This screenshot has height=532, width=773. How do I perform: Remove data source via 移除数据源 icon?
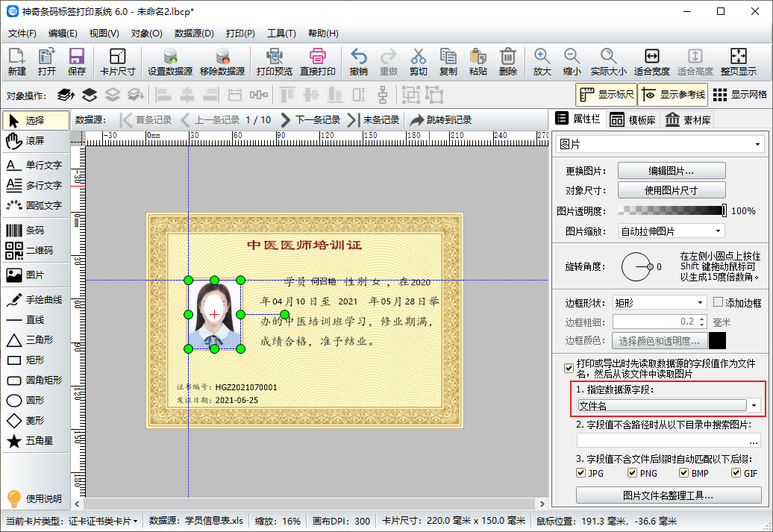point(222,62)
